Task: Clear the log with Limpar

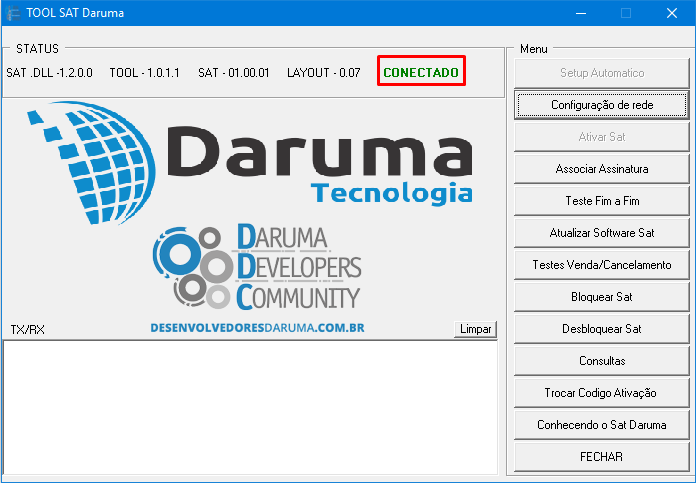Action: pyautogui.click(x=475, y=329)
